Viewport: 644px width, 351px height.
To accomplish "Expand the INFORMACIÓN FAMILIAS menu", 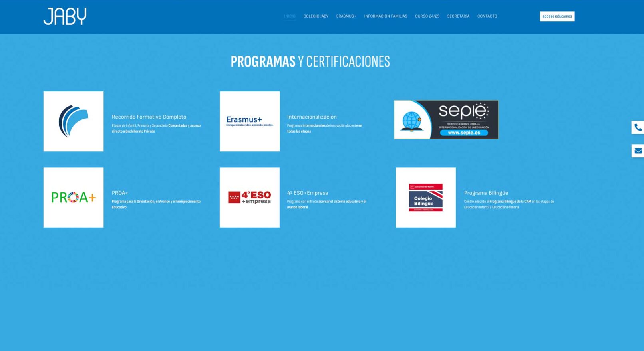I will pyautogui.click(x=386, y=16).
